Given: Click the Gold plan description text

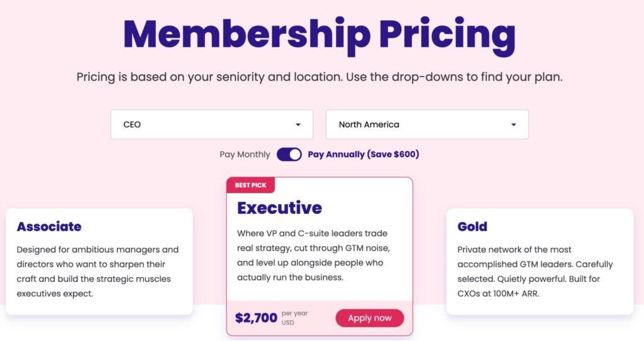Looking at the screenshot, I should 535,271.
